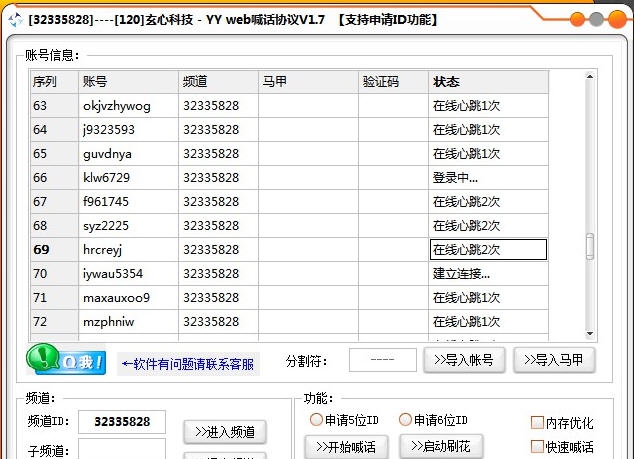
Task: Click the 子频道 input field
Action: pyautogui.click(x=122, y=449)
